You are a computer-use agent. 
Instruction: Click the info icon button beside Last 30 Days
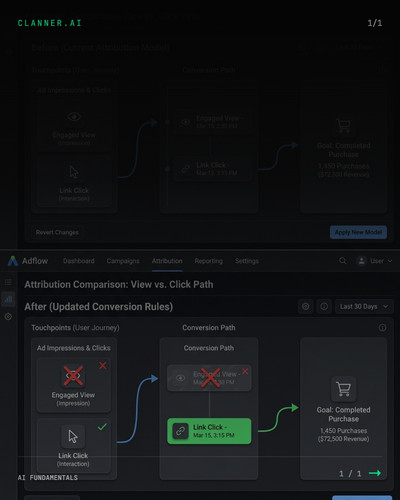point(324,306)
